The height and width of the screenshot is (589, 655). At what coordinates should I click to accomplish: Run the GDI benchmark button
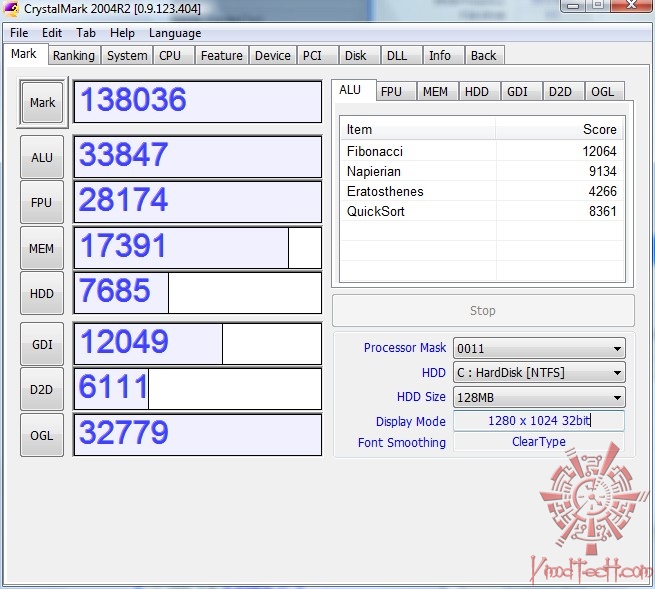(x=42, y=344)
